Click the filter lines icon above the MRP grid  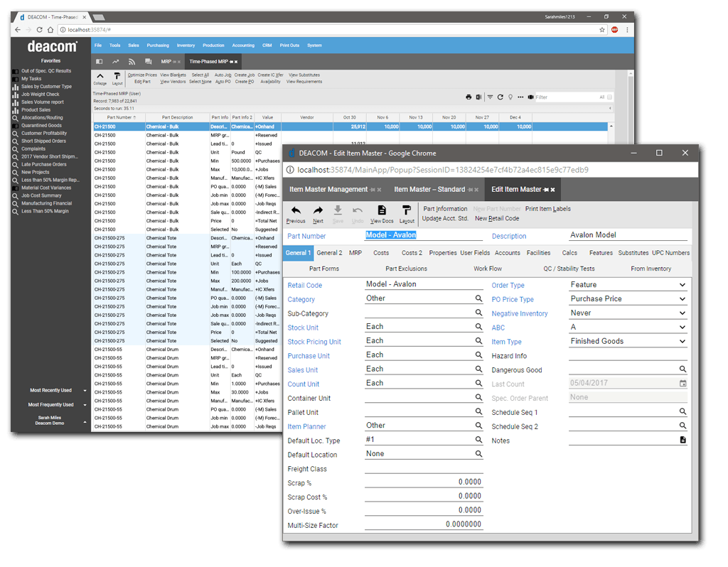(x=491, y=97)
